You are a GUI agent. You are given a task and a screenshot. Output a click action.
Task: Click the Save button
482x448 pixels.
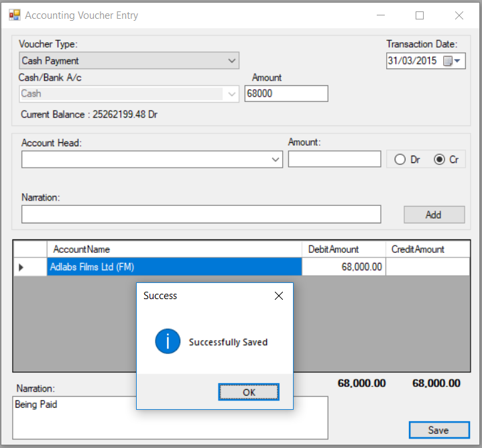click(439, 430)
